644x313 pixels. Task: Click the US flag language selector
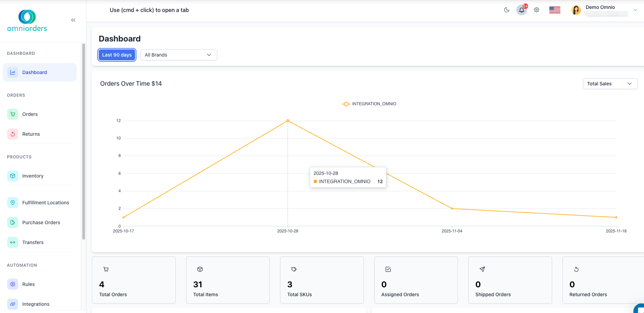554,10
